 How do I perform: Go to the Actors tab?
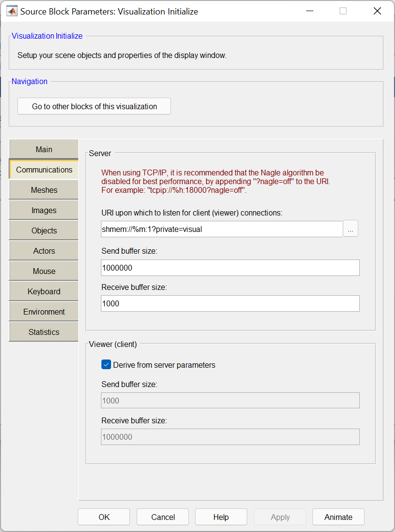coord(44,251)
